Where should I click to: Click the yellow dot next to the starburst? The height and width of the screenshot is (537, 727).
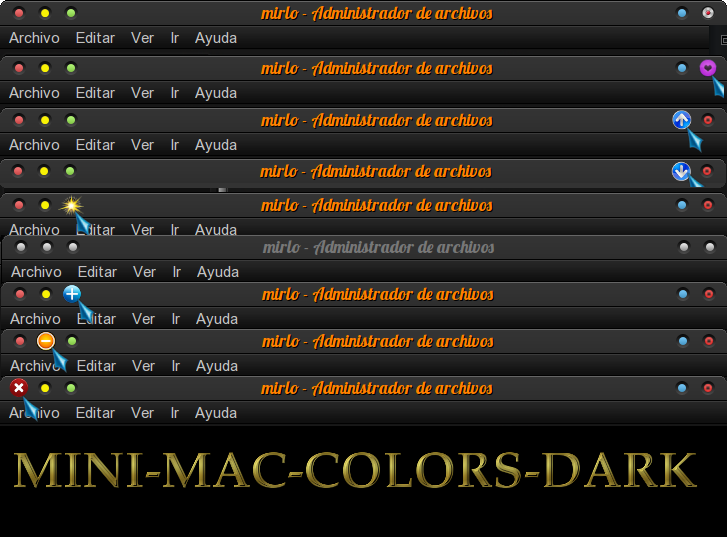pyautogui.click(x=45, y=205)
